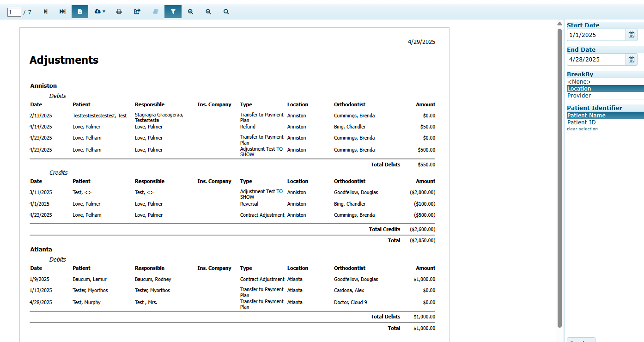Click orthodontist Cardona, Alex
This screenshot has width=644, height=342.
(x=349, y=290)
